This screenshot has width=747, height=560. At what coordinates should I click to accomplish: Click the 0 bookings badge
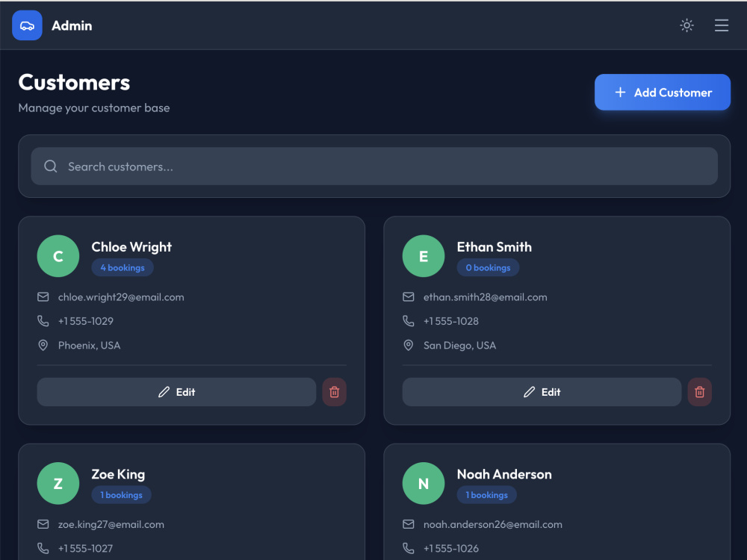pyautogui.click(x=488, y=267)
